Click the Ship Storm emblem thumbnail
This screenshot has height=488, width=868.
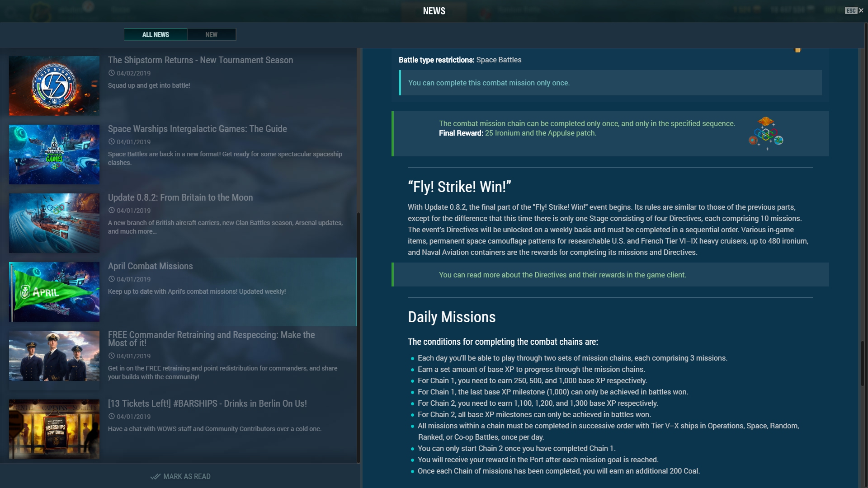(x=54, y=86)
